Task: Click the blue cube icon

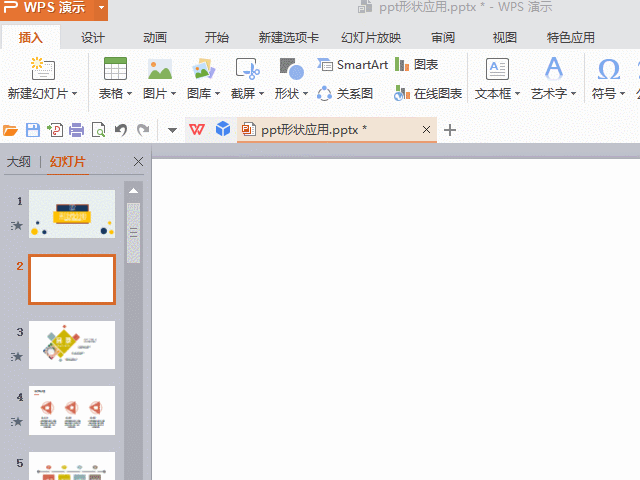Action: click(x=223, y=129)
